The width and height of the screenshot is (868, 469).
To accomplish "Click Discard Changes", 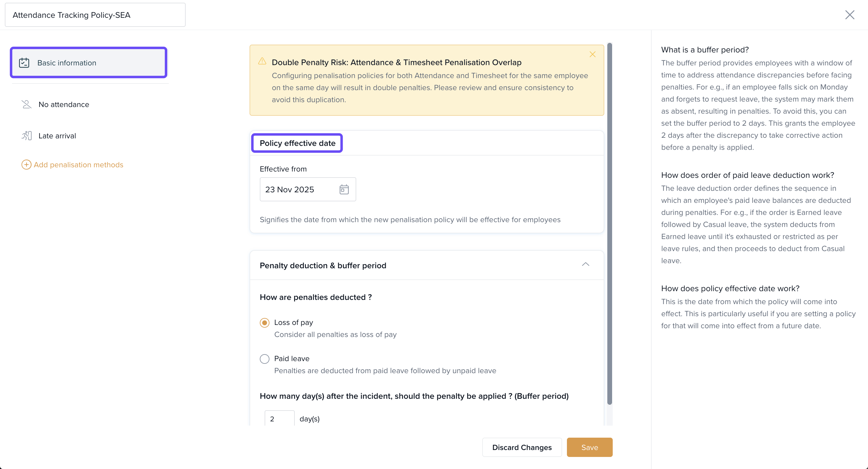I will pos(522,447).
